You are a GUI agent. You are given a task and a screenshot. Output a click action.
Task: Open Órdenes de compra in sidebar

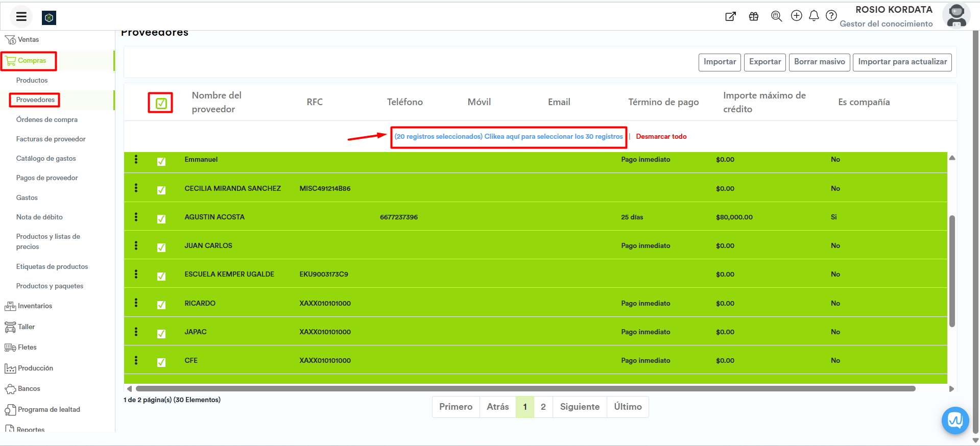coord(47,119)
